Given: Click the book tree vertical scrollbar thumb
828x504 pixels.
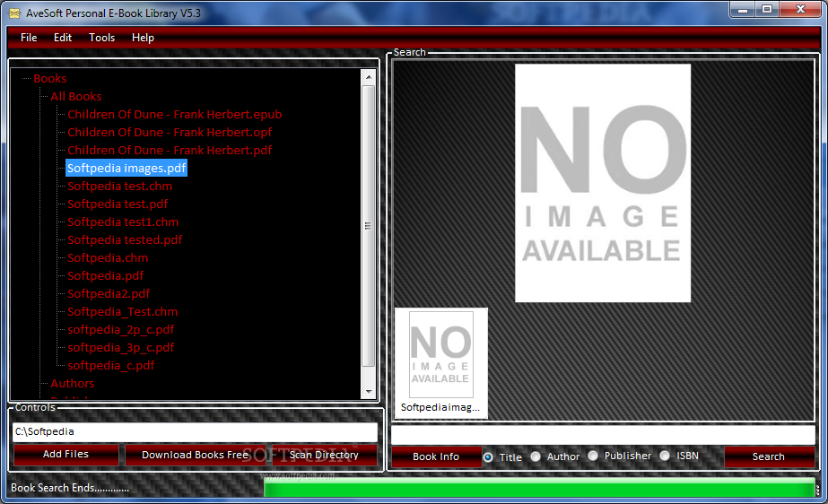Looking at the screenshot, I should 369,226.
